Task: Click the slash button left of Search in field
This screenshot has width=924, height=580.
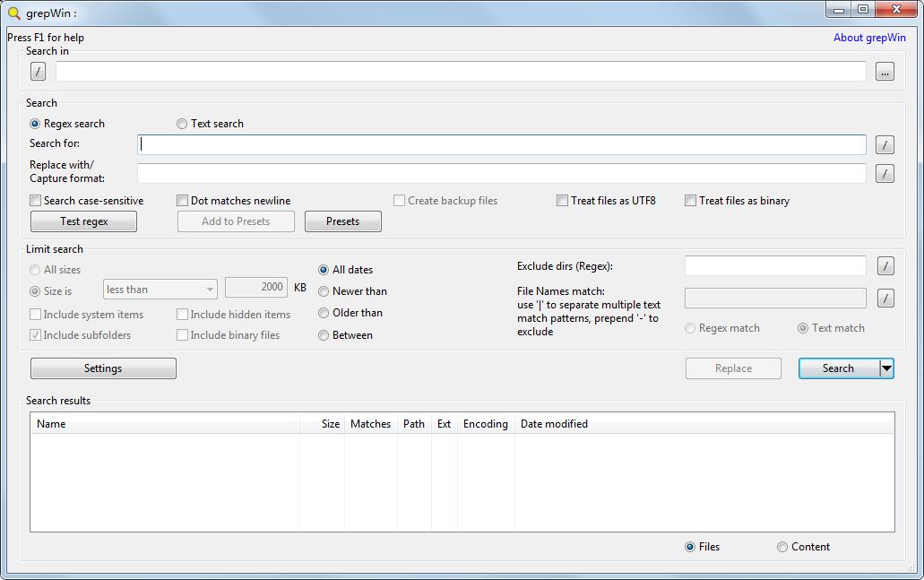Action: (38, 72)
